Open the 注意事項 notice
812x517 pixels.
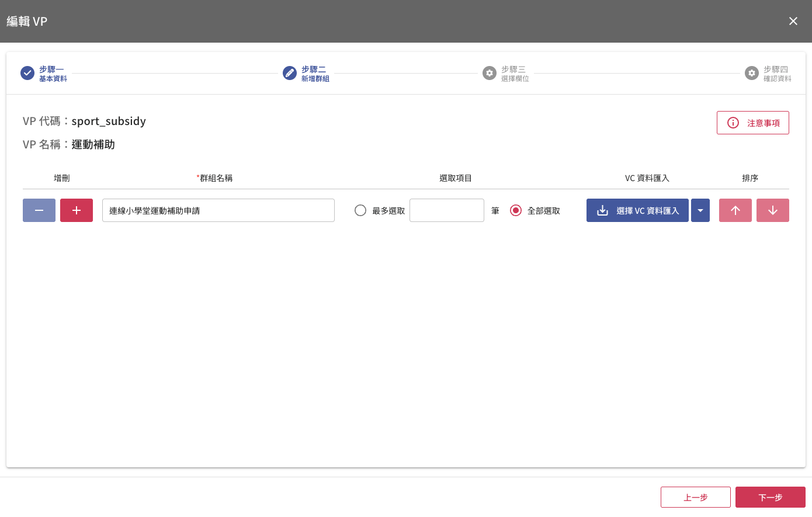tap(752, 123)
